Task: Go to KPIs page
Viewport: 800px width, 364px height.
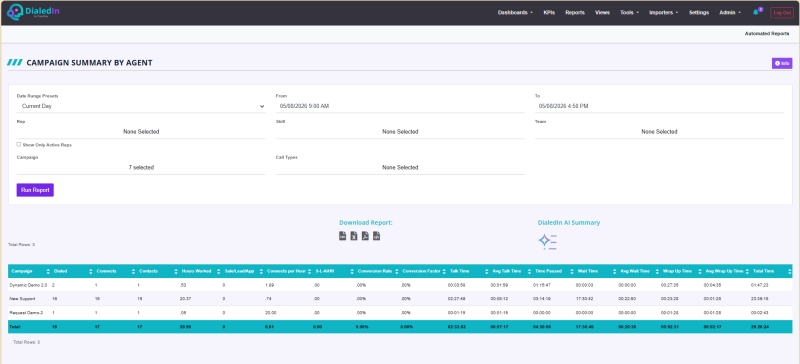Action: tap(549, 13)
